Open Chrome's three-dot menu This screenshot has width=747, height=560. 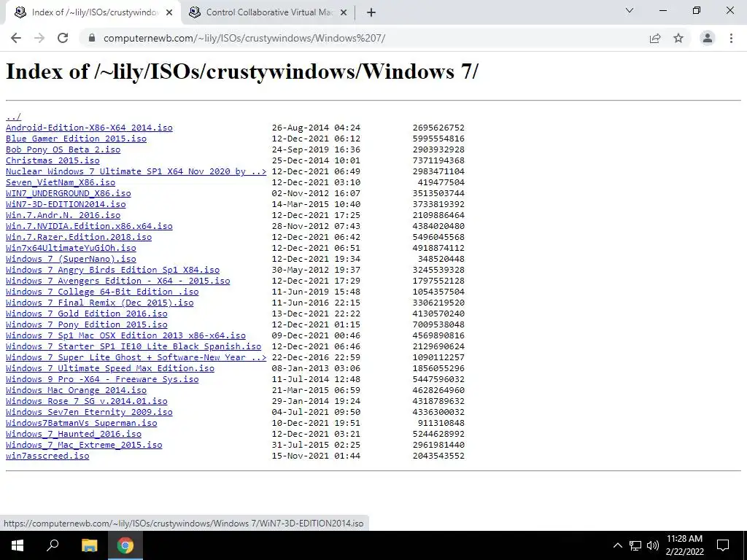pyautogui.click(x=731, y=38)
